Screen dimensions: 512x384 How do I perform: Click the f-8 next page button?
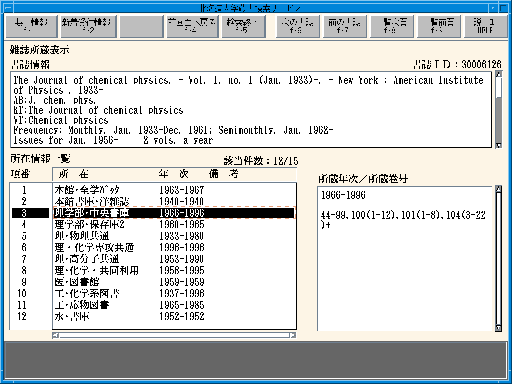click(392, 26)
